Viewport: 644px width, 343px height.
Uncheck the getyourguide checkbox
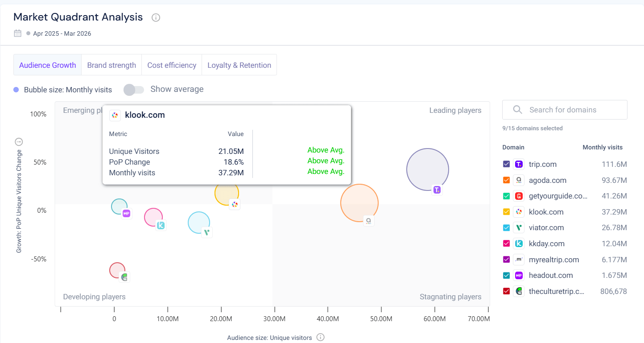[x=506, y=196]
